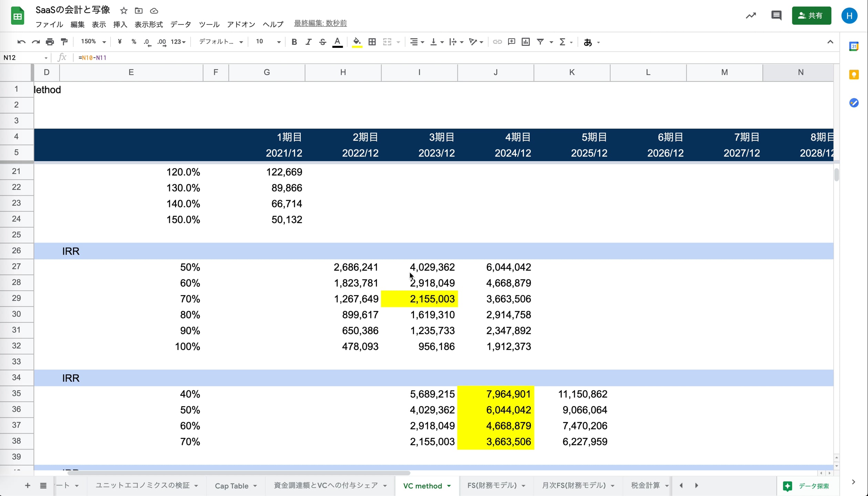
Task: Toggle italic formatting
Action: pos(308,42)
